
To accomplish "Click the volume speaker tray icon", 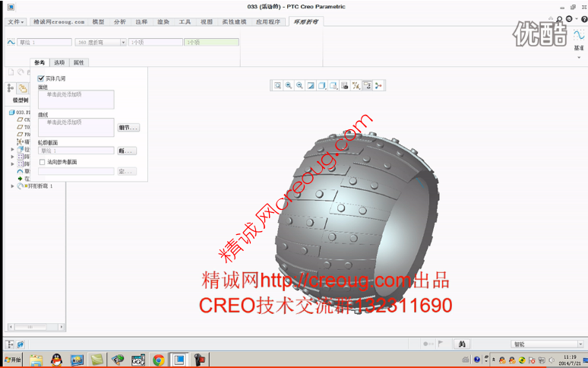I will 552,360.
